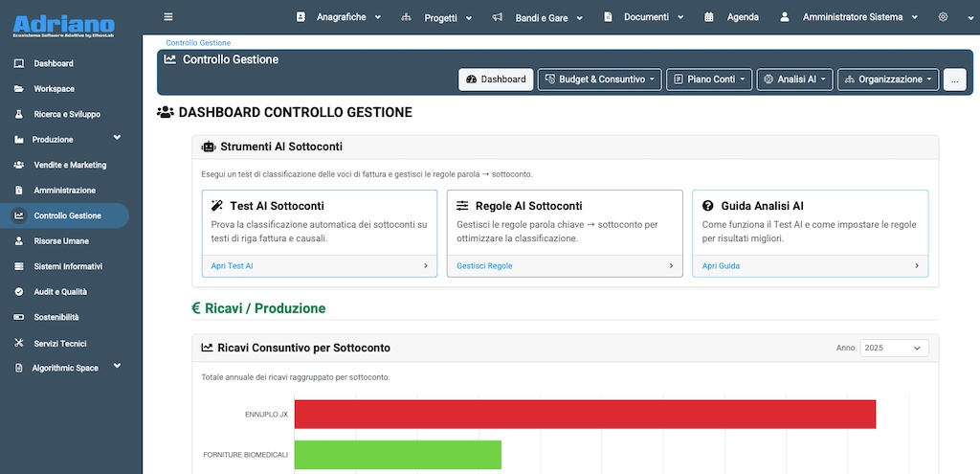Click the Sostenibilità sidebar icon
980x474 pixels.
(x=19, y=317)
